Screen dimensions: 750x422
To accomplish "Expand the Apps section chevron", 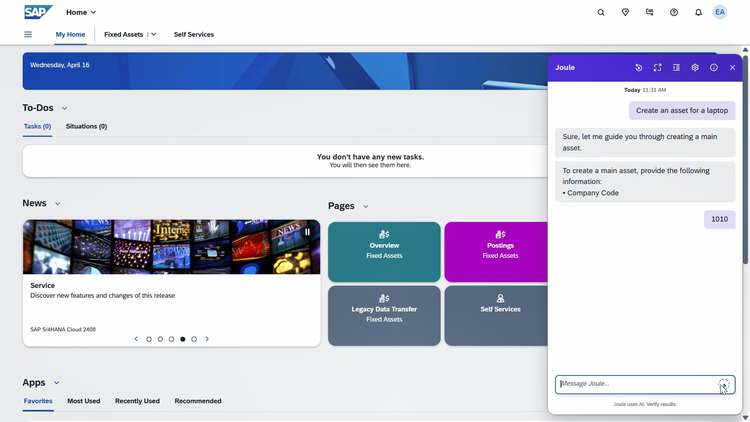I will [x=56, y=383].
